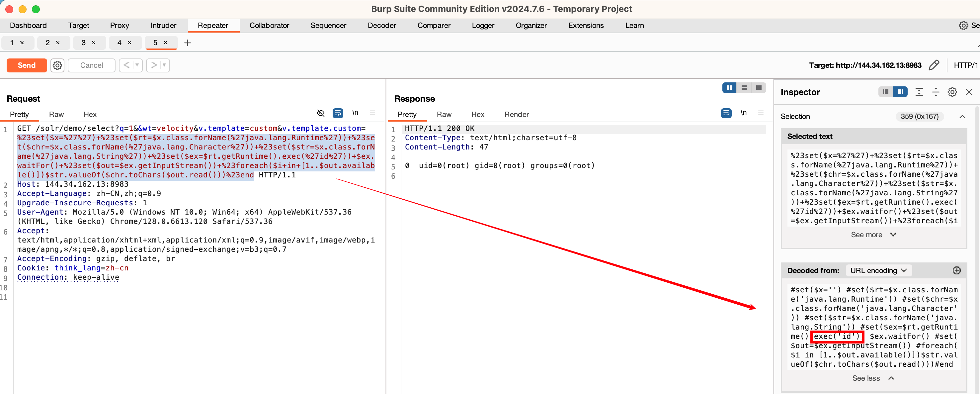Open Burp Suite global settings gear
The height and width of the screenshot is (394, 980).
(x=963, y=25)
